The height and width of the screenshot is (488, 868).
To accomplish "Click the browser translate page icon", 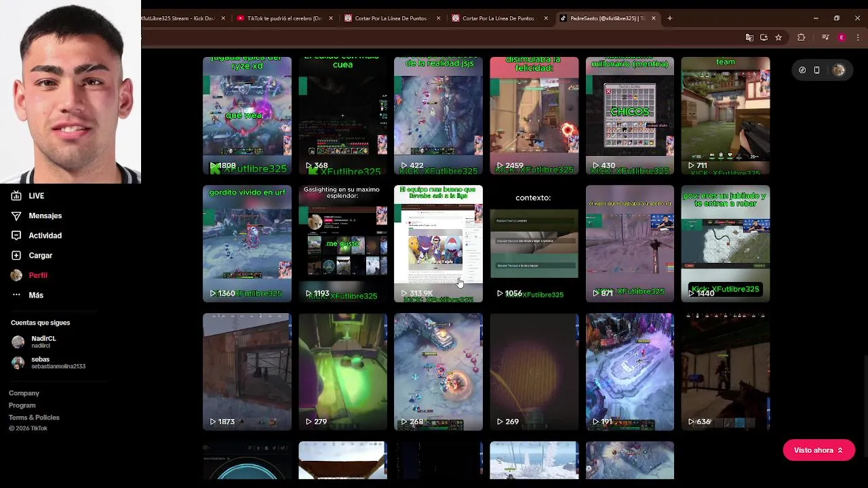I will tap(749, 37).
